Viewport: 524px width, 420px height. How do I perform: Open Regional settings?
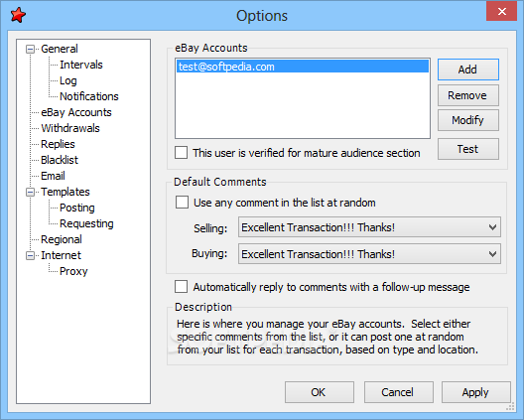point(62,239)
